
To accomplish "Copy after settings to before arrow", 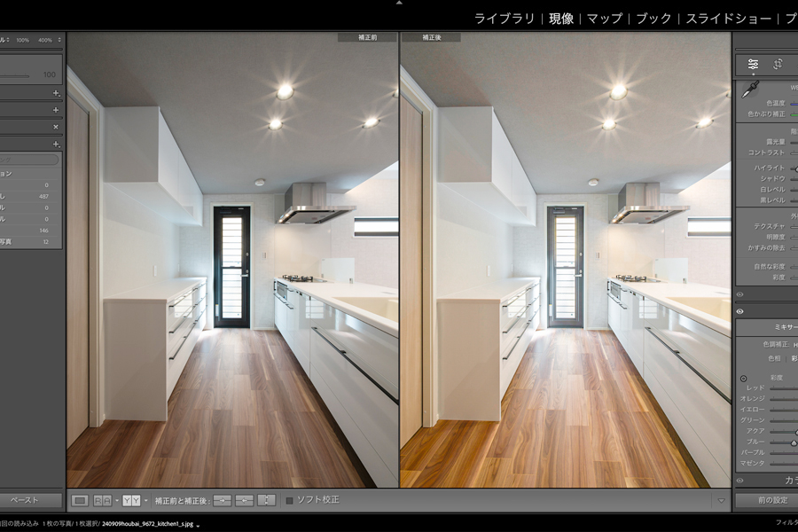I will point(245,500).
